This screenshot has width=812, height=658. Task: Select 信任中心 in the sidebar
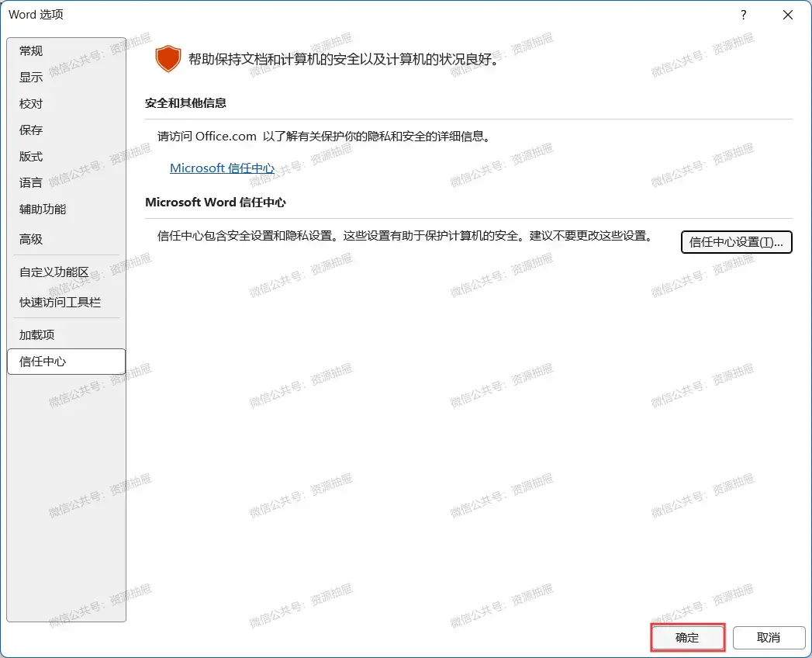pyautogui.click(x=66, y=362)
